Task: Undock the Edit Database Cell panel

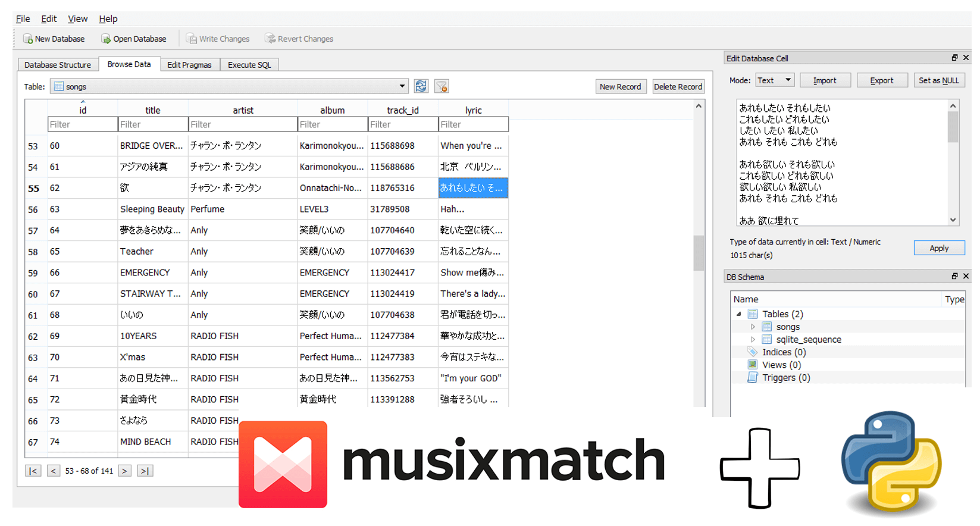Action: point(954,58)
